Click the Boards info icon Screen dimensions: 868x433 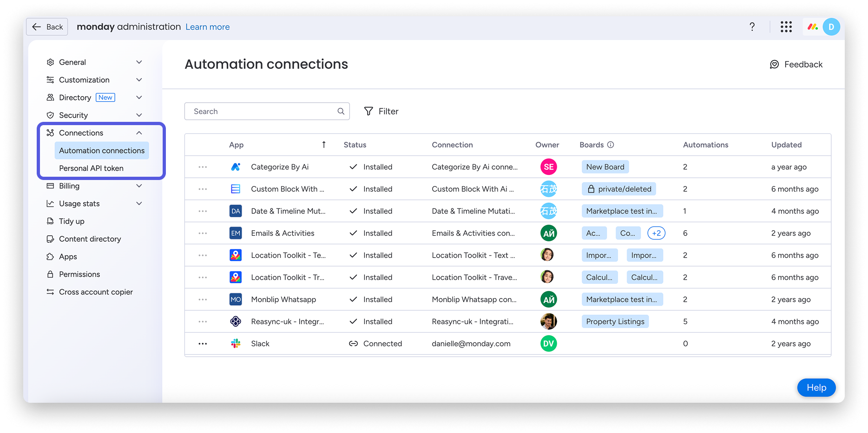coord(611,145)
